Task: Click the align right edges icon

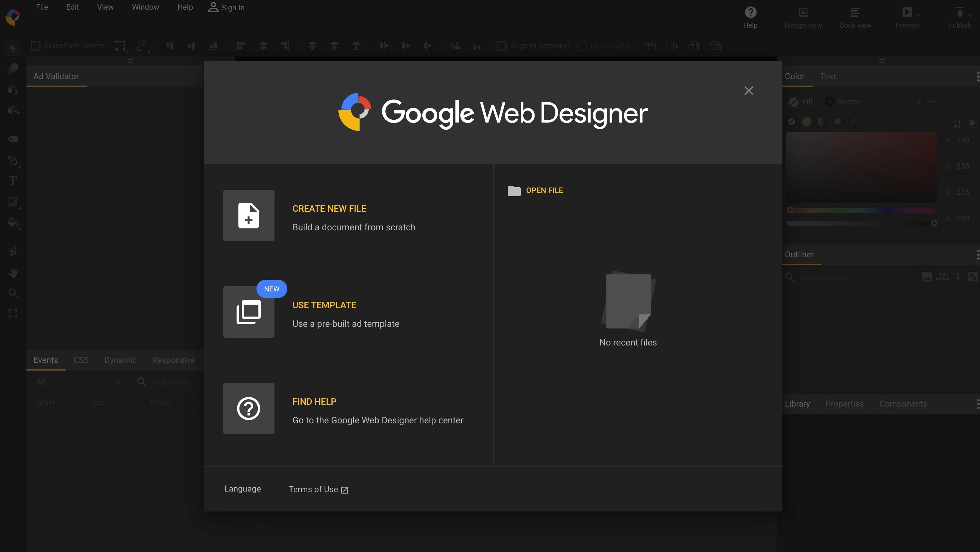Action: tap(284, 46)
